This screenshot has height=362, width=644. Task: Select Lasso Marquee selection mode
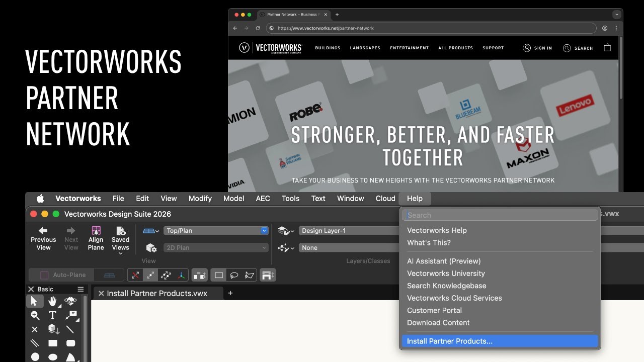tap(234, 275)
